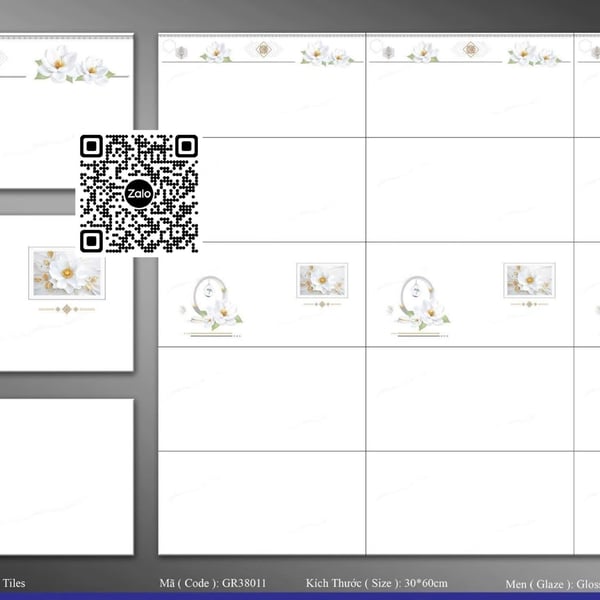Click the framed flower picture in second wall column
This screenshot has width=600, height=600.
click(x=529, y=280)
